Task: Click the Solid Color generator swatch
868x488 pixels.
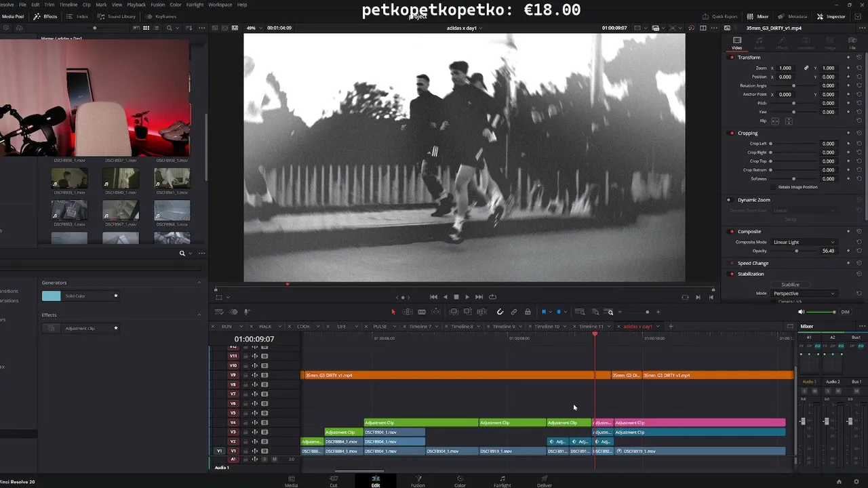Action: click(x=51, y=296)
